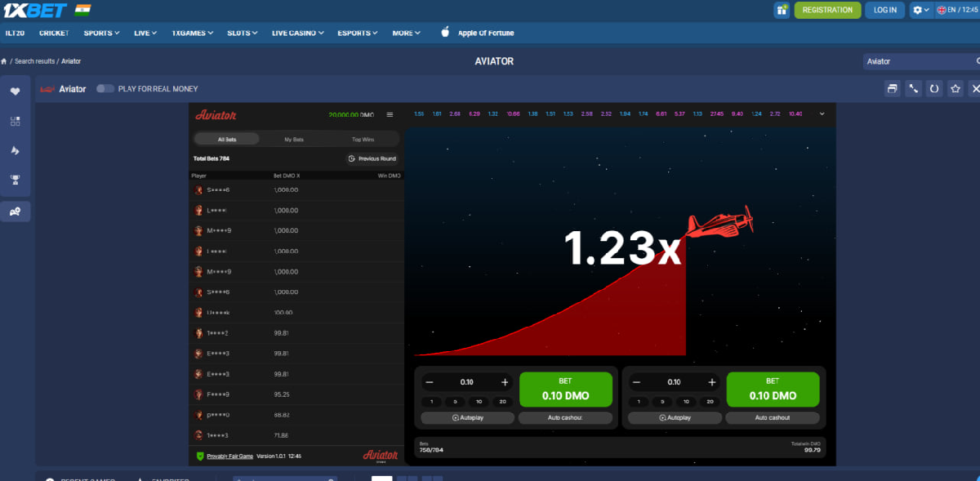Viewport: 980px width, 481px height.
Task: Switch to Top Wins tab
Action: pyautogui.click(x=363, y=140)
